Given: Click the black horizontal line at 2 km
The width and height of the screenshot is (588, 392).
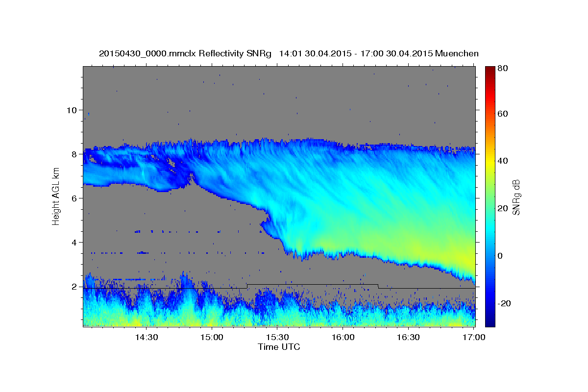Looking at the screenshot, I should pyautogui.click(x=279, y=286).
